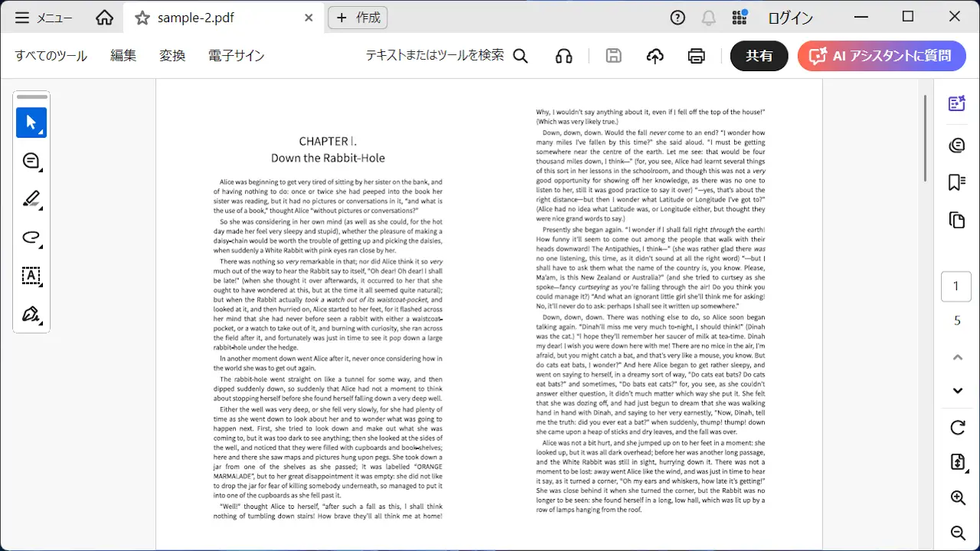This screenshot has height=551, width=980.
Task: Select the freehand lasso draw tool
Action: 31,237
